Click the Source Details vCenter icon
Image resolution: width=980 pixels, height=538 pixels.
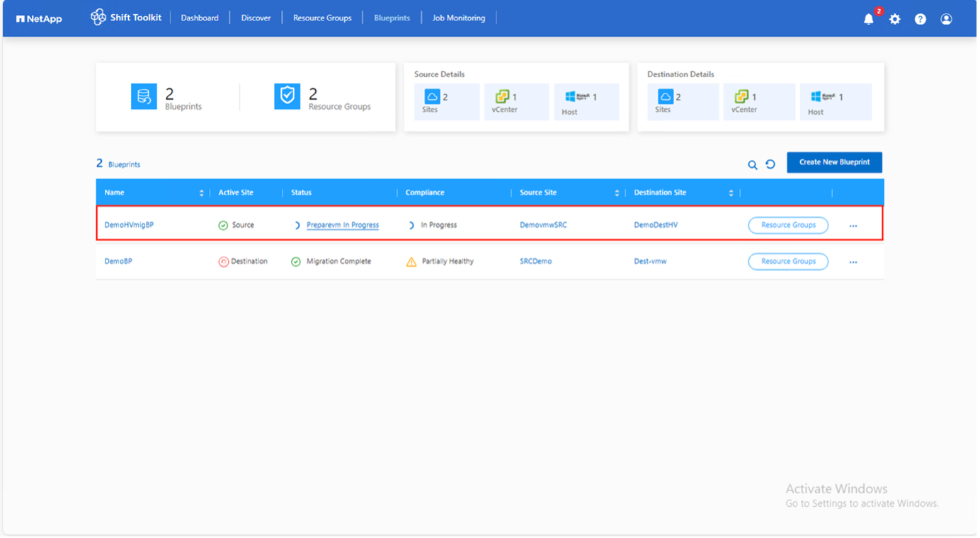(x=502, y=96)
